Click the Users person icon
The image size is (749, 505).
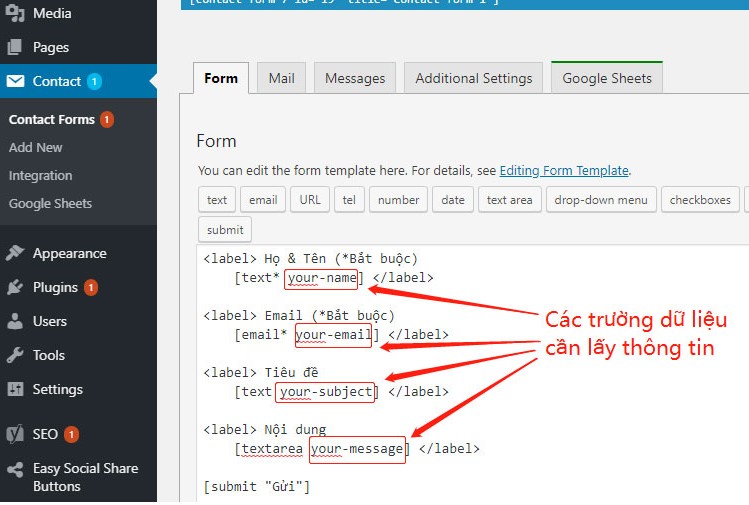click(15, 321)
